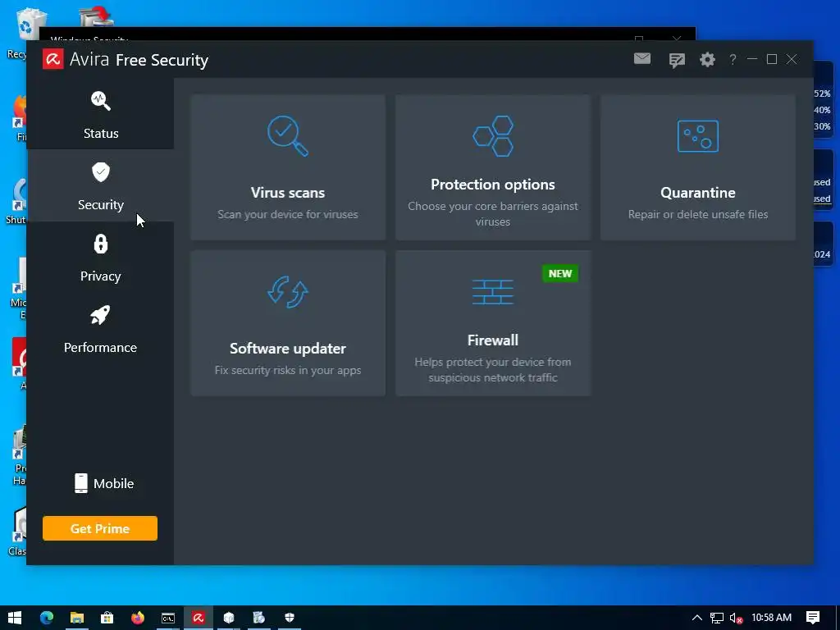
Task: Open the feedback chat icon in title bar
Action: 677,59
